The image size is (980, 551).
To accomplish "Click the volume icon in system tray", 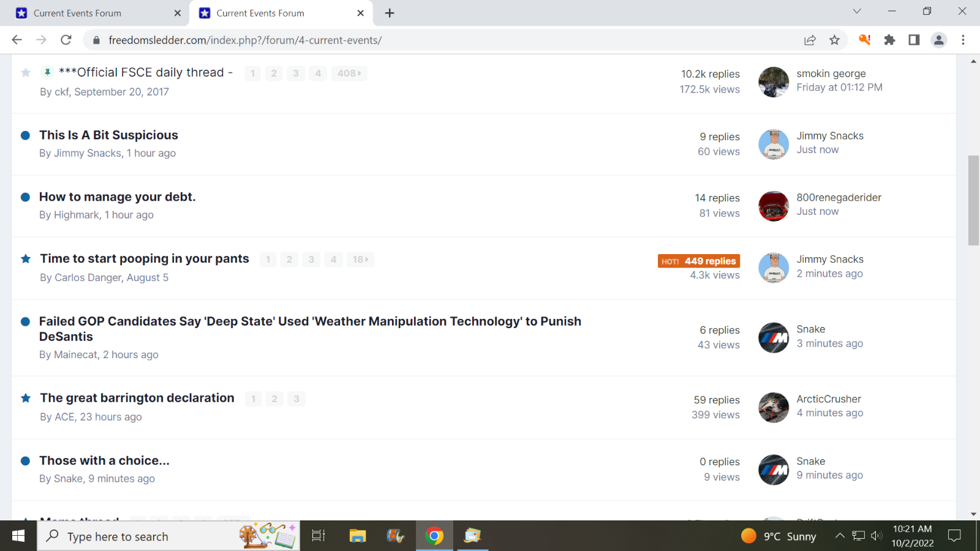I will tap(876, 536).
